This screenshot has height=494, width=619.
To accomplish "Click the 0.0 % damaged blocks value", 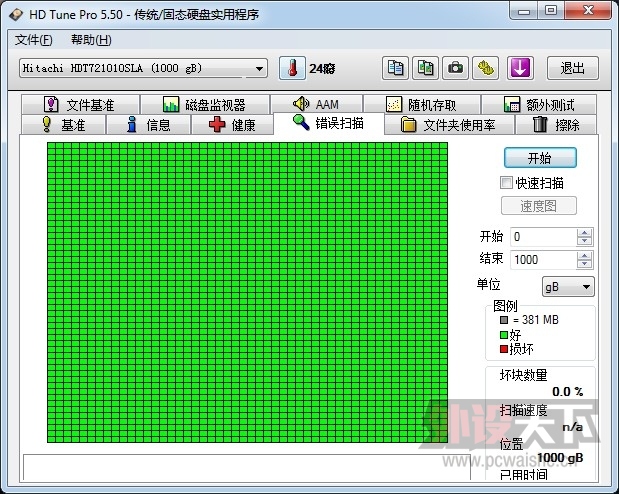I will tap(568, 391).
